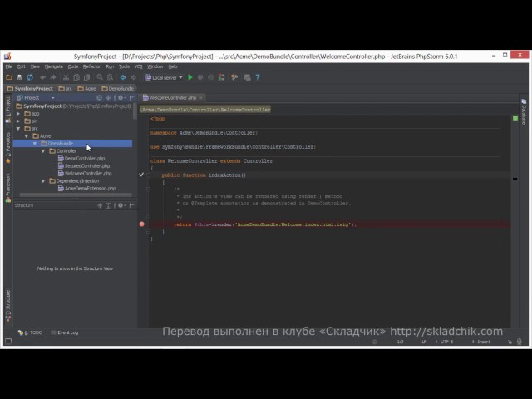
Task: Open SecuredController.php in project tree
Action: (x=84, y=166)
